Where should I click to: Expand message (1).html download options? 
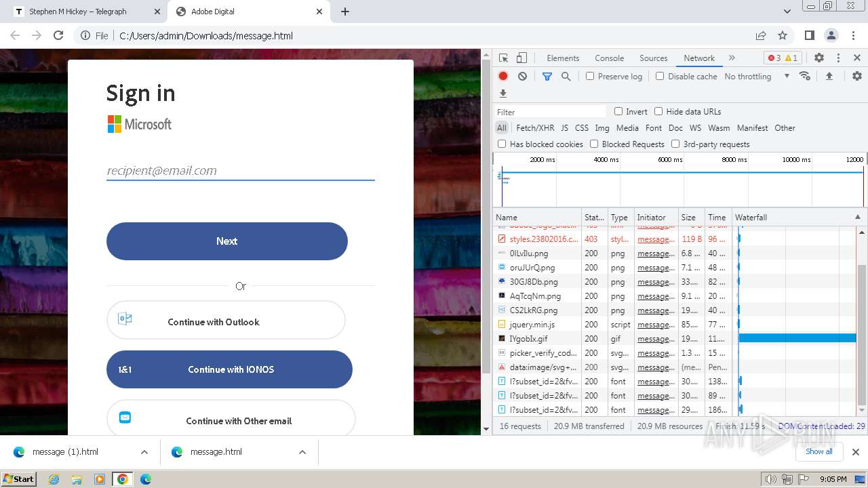[x=144, y=452]
